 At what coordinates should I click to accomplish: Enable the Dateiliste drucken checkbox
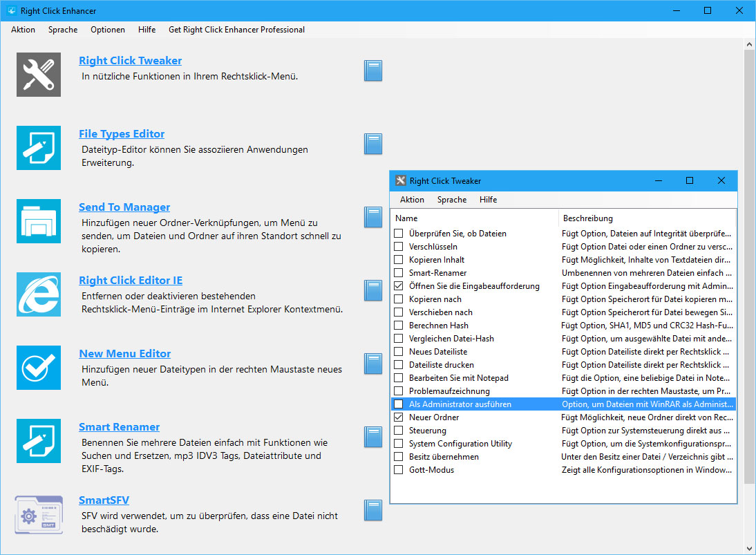(398, 364)
